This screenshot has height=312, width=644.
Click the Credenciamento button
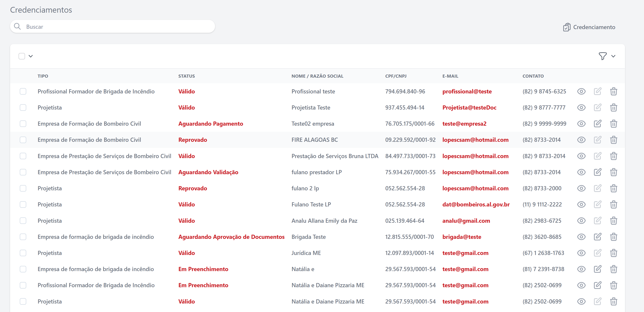pos(589,27)
